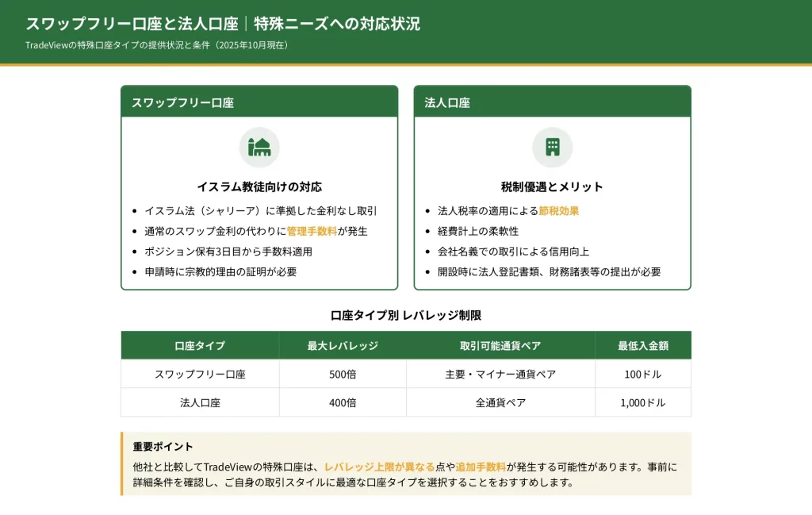Select the スワップフリー口座 table row cell

click(200, 375)
